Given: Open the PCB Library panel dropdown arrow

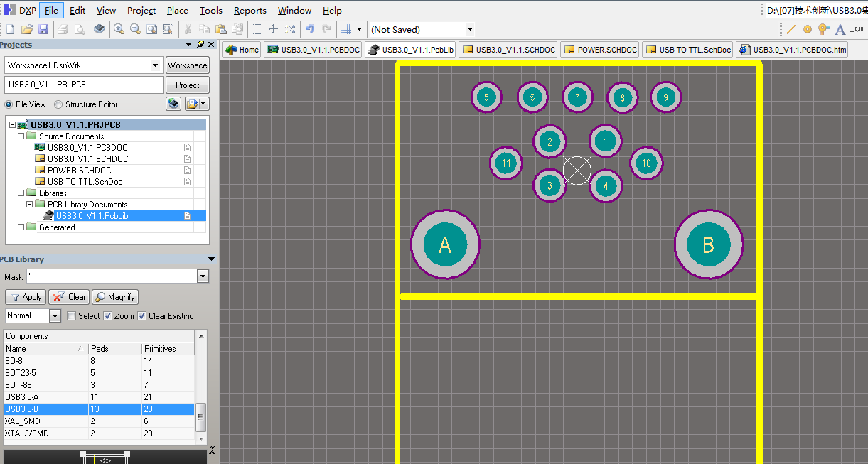Looking at the screenshot, I should click(x=210, y=259).
